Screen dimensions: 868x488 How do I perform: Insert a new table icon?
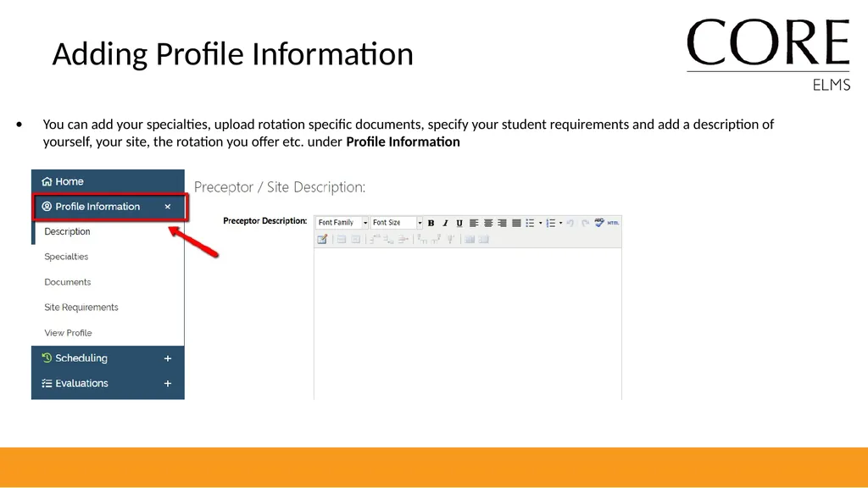[322, 239]
